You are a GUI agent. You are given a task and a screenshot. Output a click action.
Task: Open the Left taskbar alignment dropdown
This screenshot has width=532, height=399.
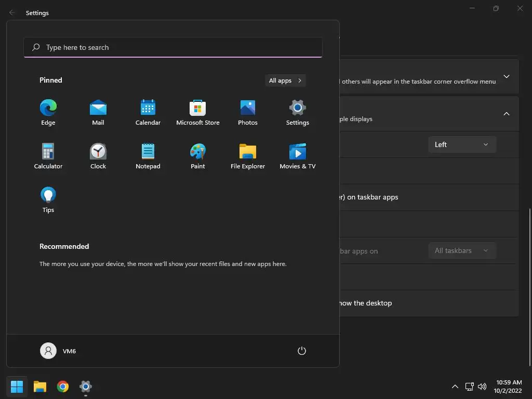coord(462,144)
